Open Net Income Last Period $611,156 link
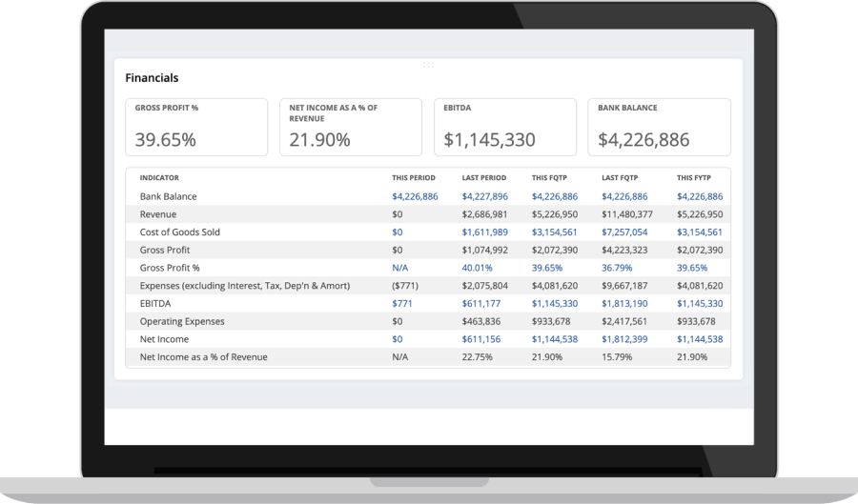Screen dimensions: 858x504 tap(481, 339)
